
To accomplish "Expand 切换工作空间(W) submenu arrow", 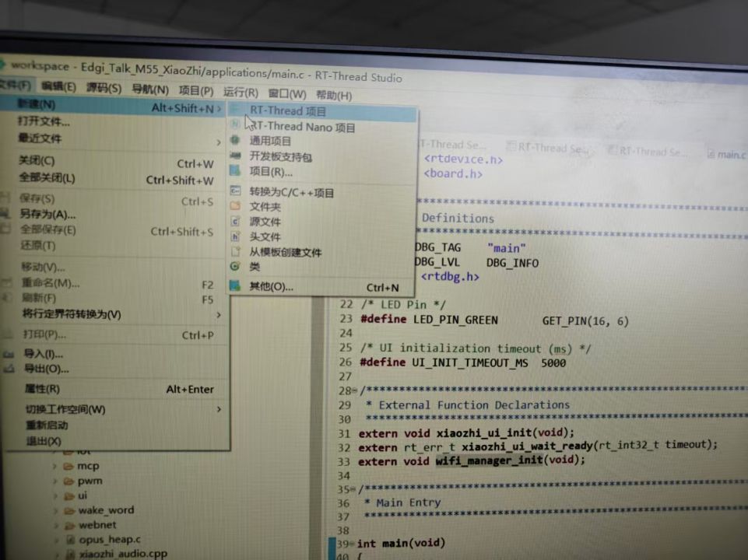I will tap(219, 409).
